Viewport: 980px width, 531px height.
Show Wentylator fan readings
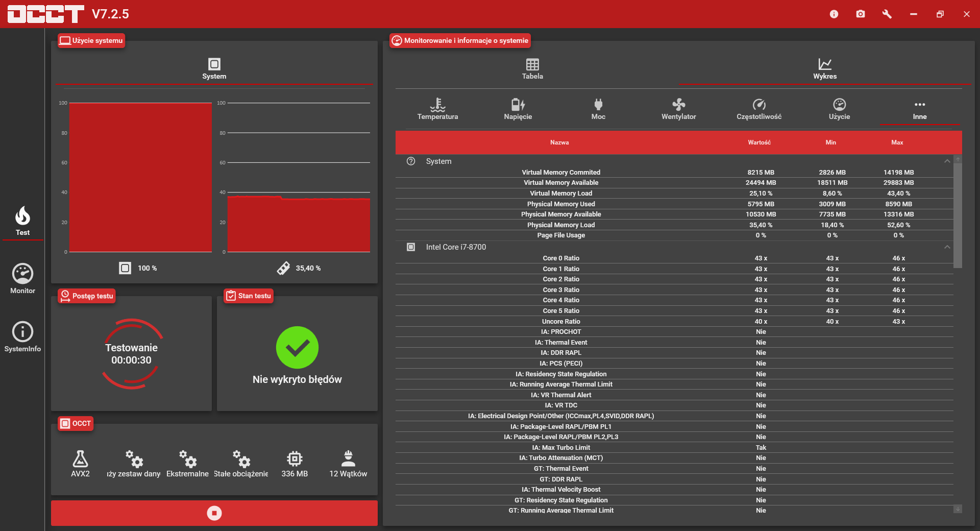click(678, 109)
